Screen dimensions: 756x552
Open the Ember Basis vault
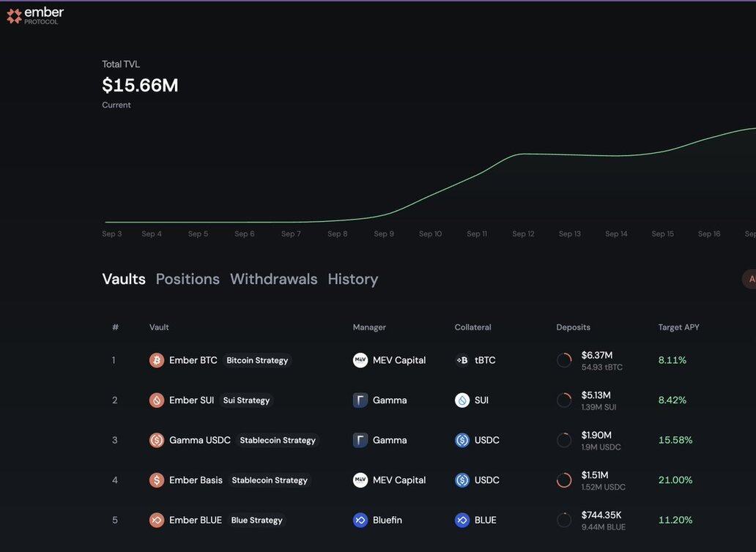(x=196, y=480)
